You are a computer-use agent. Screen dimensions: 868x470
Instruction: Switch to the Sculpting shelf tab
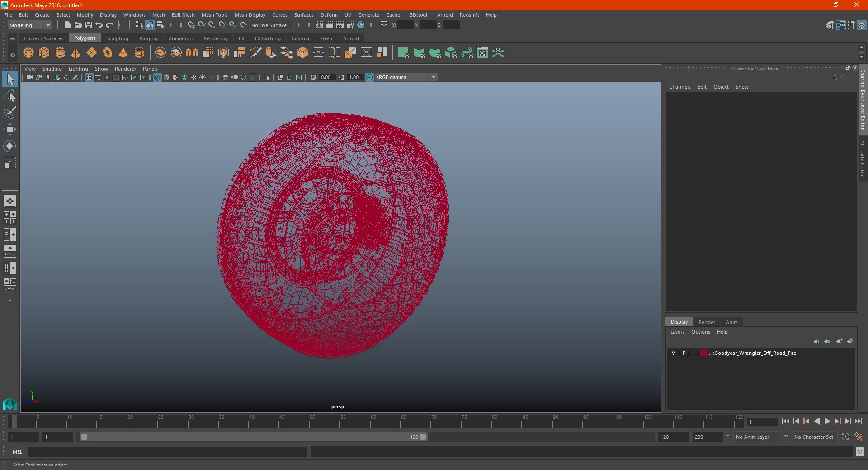pos(117,38)
